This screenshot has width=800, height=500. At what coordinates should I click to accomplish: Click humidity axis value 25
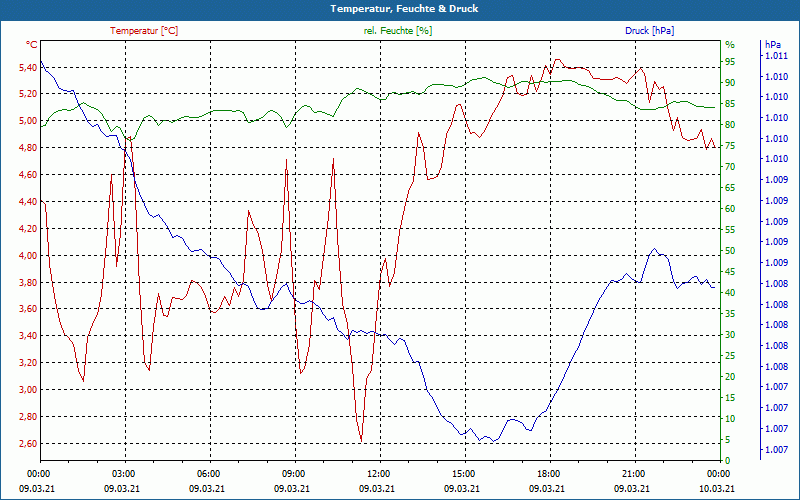click(x=730, y=356)
